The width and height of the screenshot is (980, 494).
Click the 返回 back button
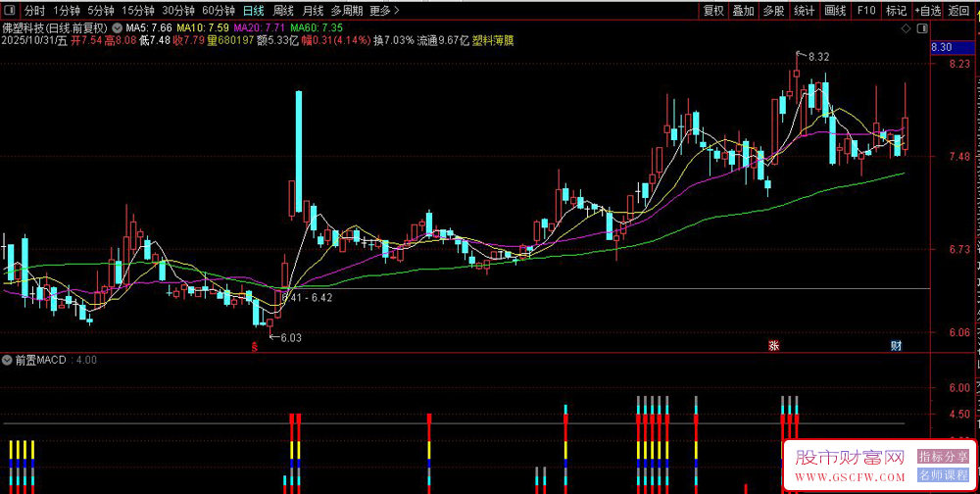tap(958, 11)
